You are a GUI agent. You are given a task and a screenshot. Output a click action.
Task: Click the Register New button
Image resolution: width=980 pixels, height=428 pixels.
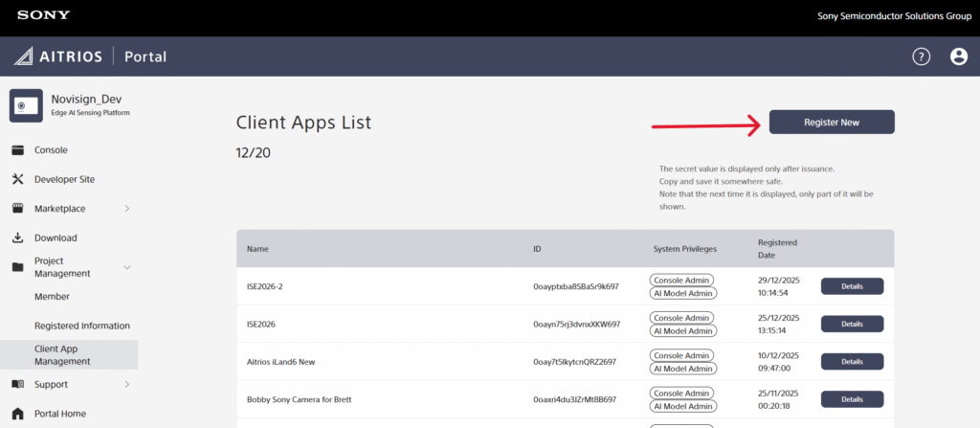tap(831, 123)
